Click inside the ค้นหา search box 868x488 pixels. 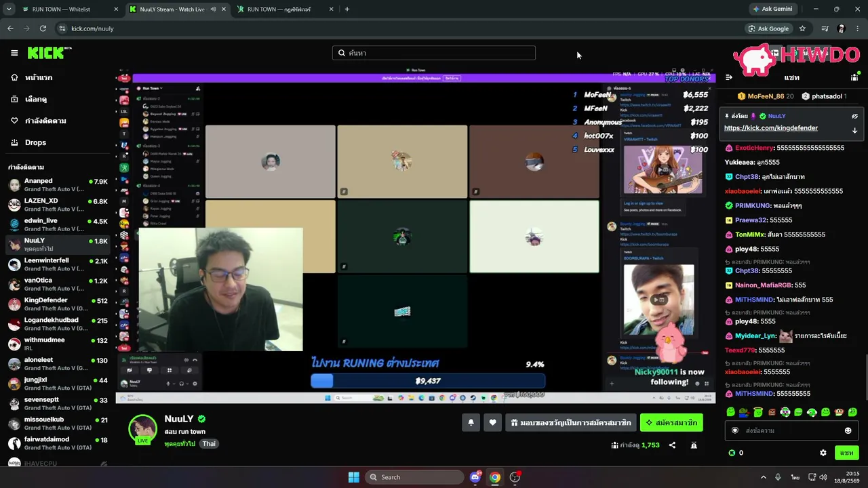434,53
